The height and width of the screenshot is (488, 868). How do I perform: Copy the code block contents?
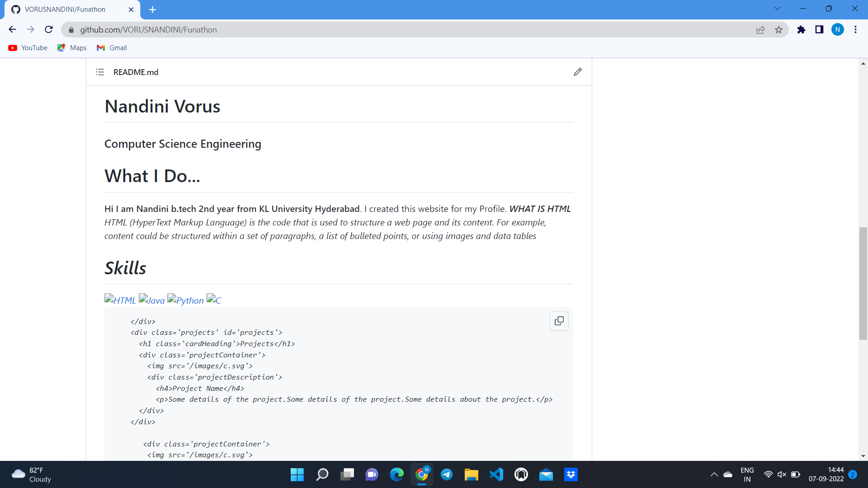[x=559, y=321]
